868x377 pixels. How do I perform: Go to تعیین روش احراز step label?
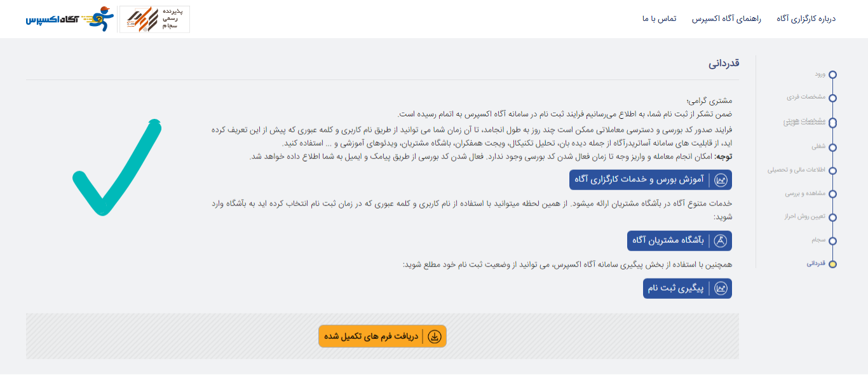click(804, 216)
